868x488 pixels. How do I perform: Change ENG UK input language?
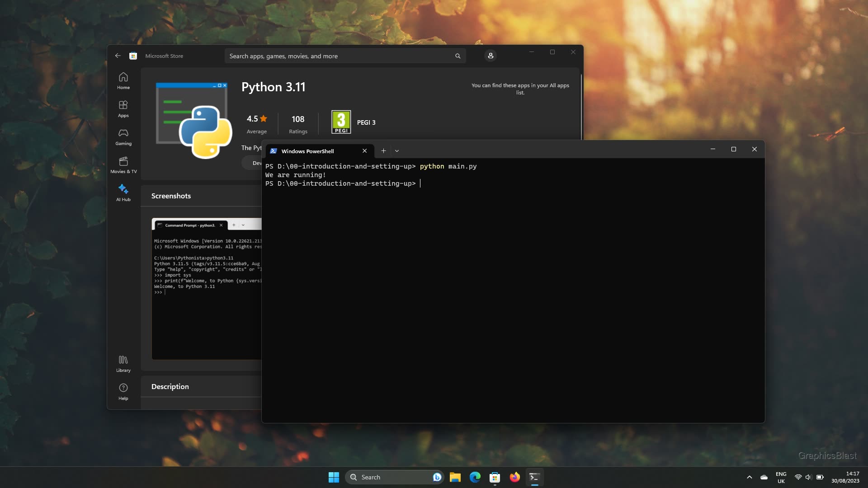coord(781,477)
